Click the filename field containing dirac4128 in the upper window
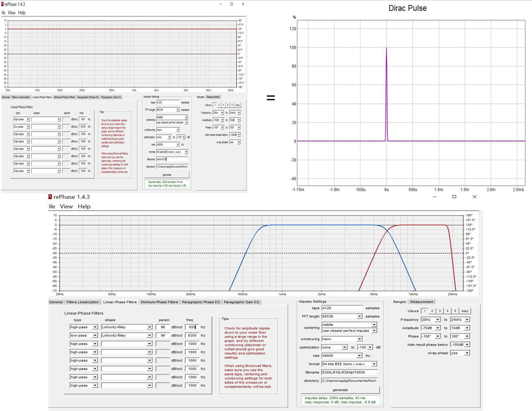The height and width of the screenshot is (411, 532). (x=172, y=159)
